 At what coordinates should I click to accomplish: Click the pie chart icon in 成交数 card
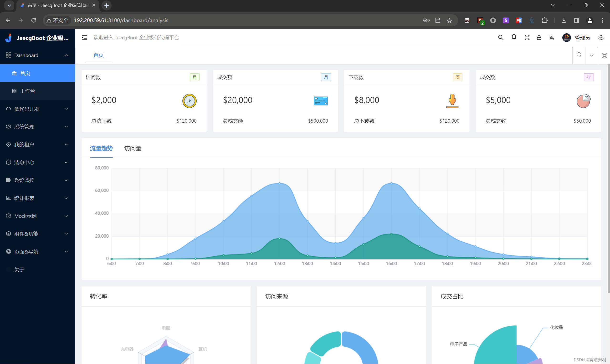tap(584, 101)
